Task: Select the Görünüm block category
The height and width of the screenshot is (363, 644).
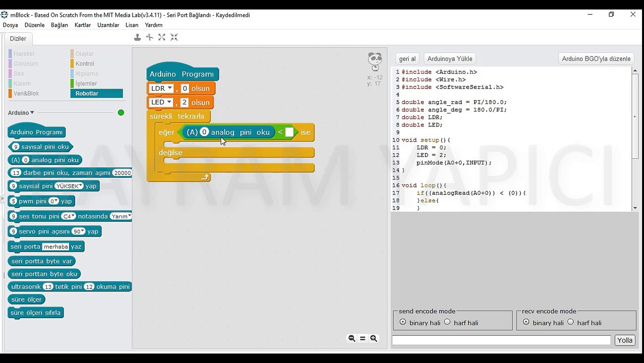Action: (26, 64)
